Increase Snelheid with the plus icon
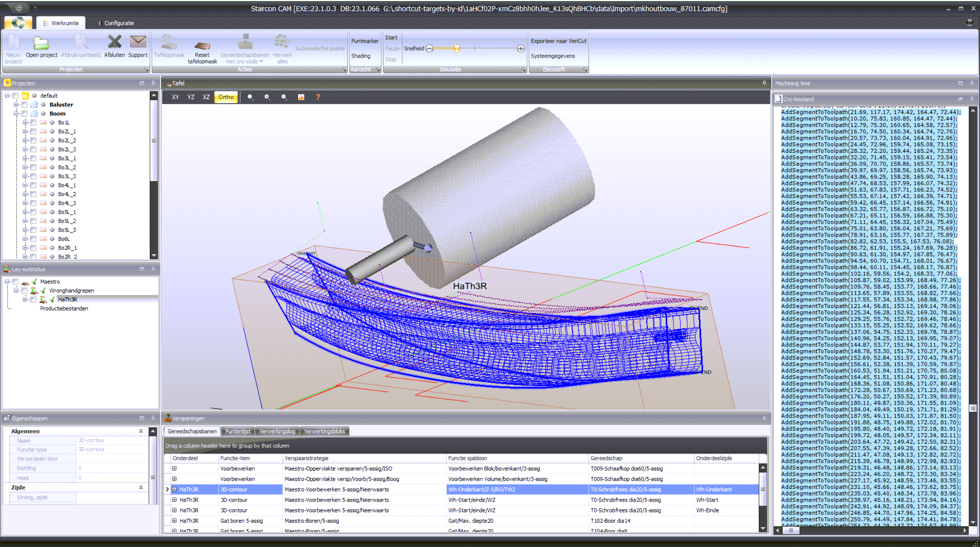980x547 pixels. click(x=520, y=49)
